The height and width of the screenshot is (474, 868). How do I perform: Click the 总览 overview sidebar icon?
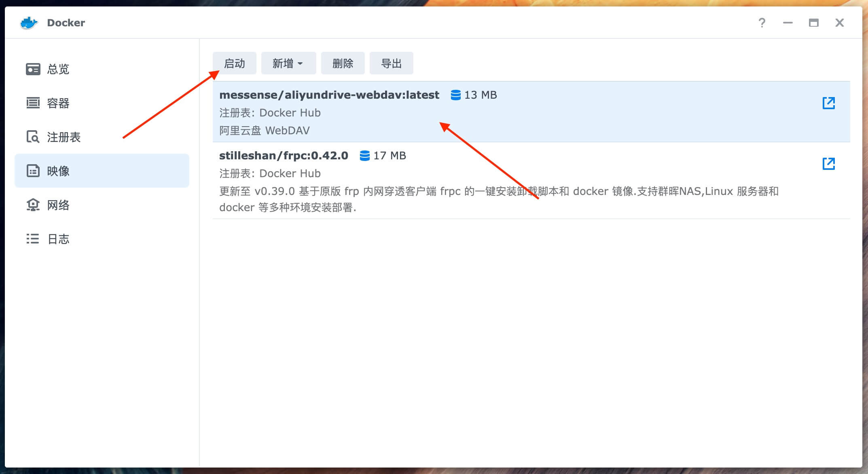point(33,69)
